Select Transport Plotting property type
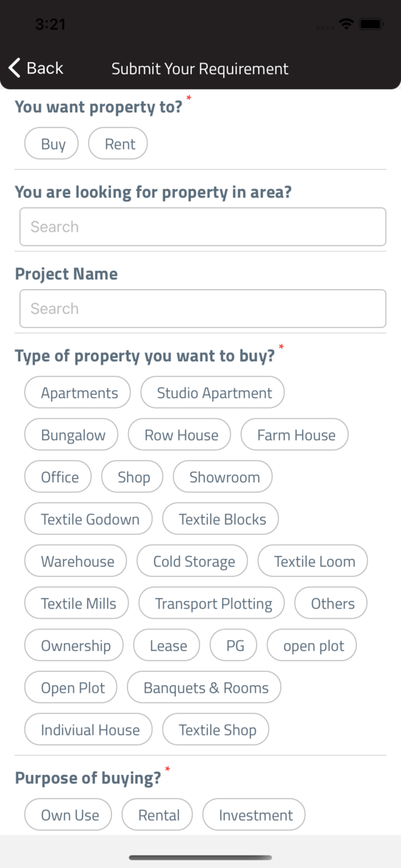 coord(211,603)
